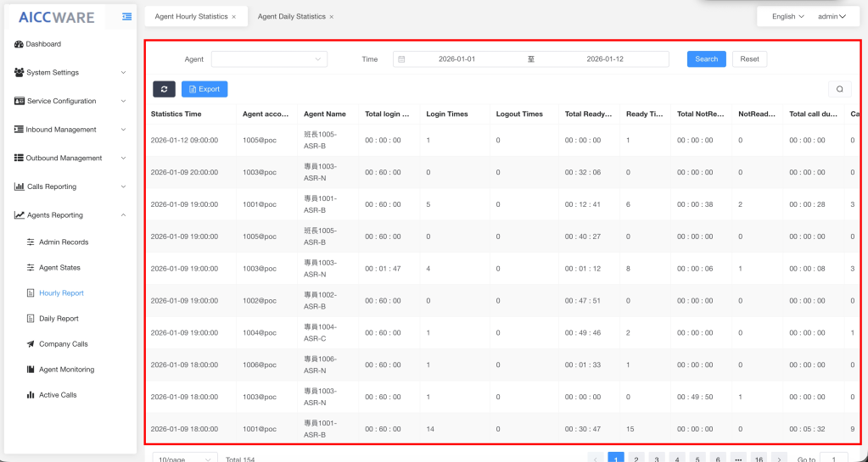This screenshot has width=868, height=462.
Task: Collapse the Agents Reporting menu
Action: tap(123, 215)
